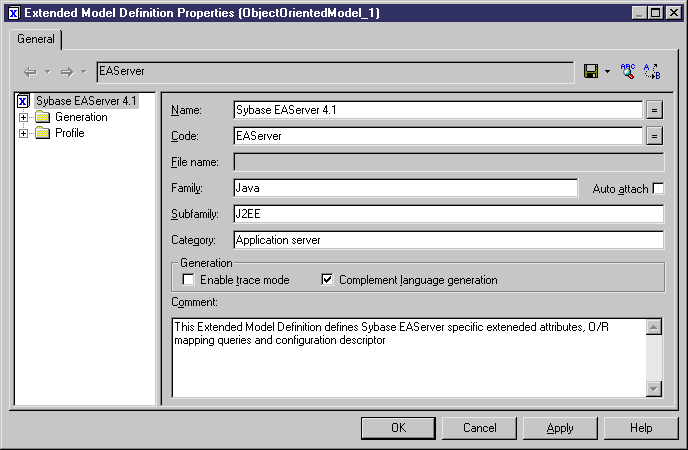This screenshot has height=450, width=688.
Task: Click the OK button
Action: coord(398,428)
